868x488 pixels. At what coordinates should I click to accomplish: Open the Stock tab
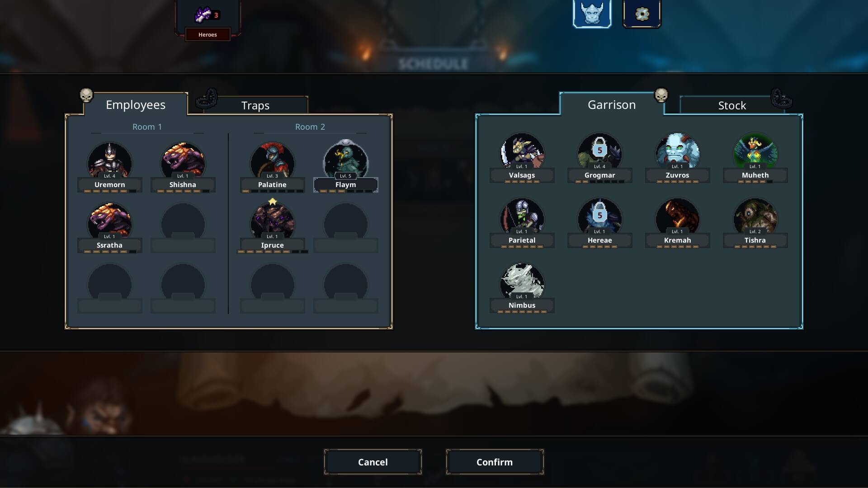coord(732,105)
